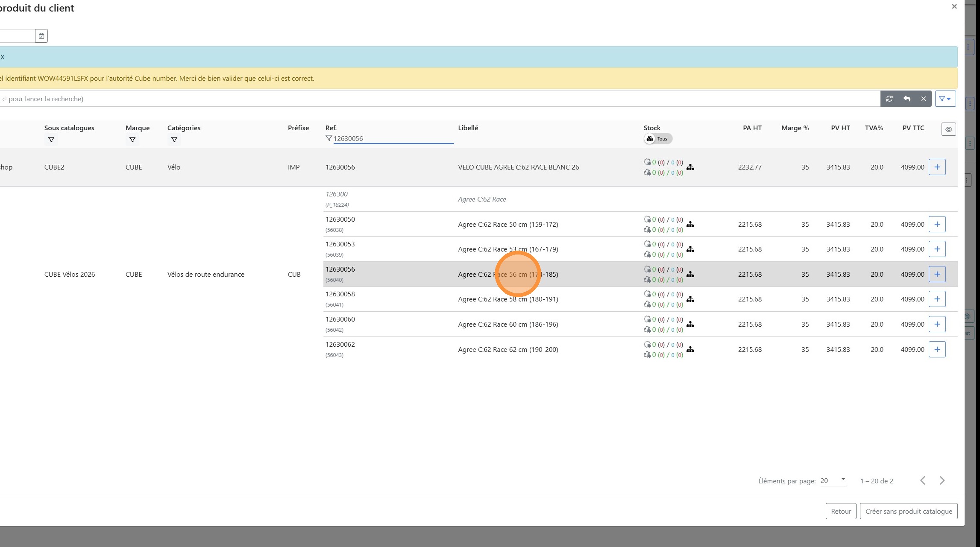The height and width of the screenshot is (547, 980).
Task: Open items per page dropdown
Action: 833,481
